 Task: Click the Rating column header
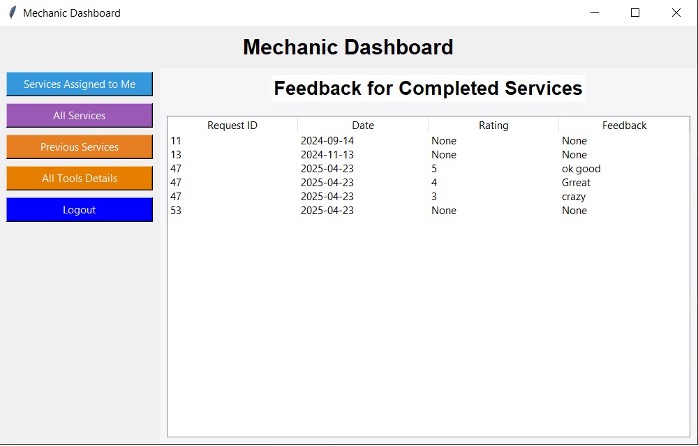pos(493,126)
